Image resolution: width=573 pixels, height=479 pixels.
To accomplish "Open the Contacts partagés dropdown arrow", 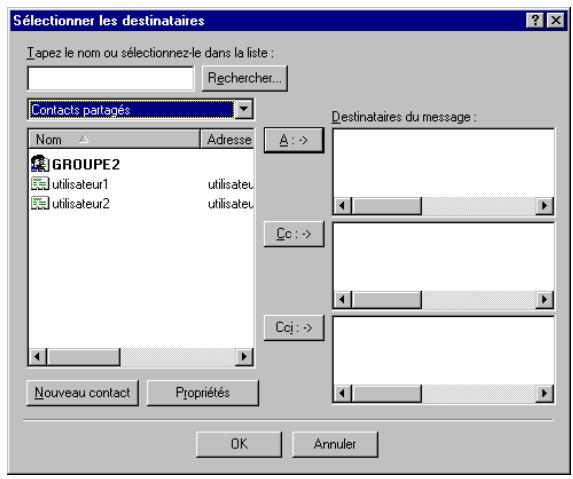I will click(244, 109).
